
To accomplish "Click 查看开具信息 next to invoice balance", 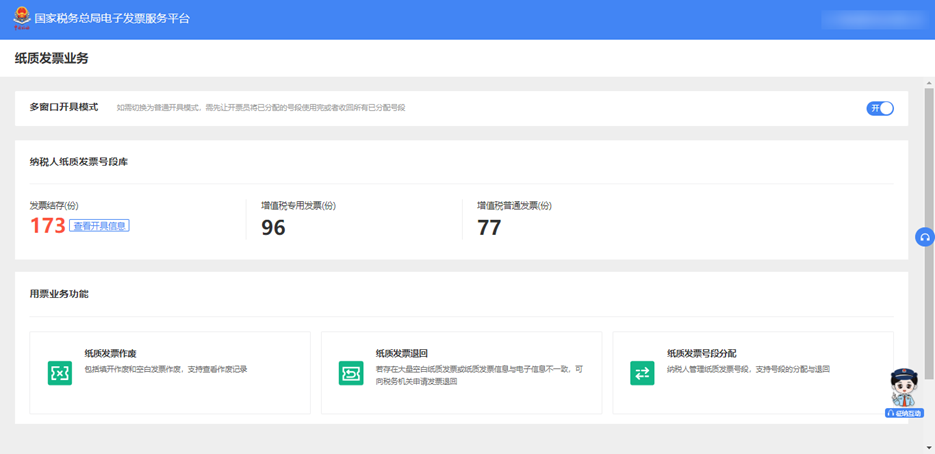I will pyautogui.click(x=100, y=226).
